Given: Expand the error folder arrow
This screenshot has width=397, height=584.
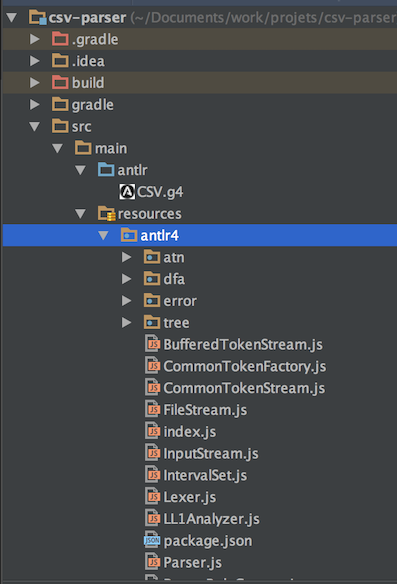Looking at the screenshot, I should click(x=127, y=301).
